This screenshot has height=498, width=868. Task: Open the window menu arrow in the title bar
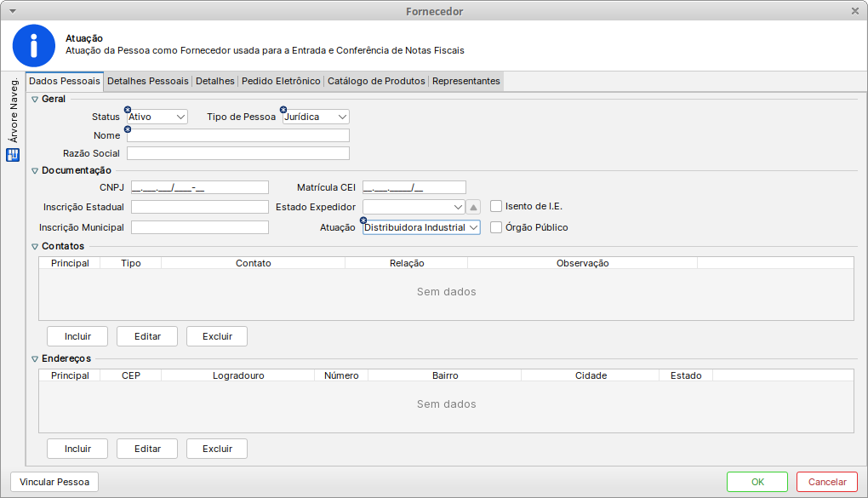coord(12,11)
